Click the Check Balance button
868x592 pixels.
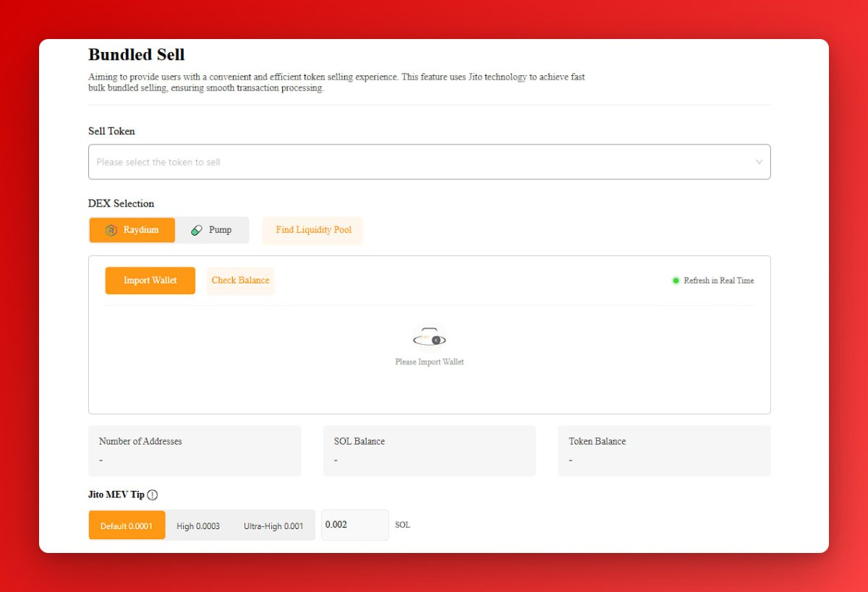pos(240,280)
